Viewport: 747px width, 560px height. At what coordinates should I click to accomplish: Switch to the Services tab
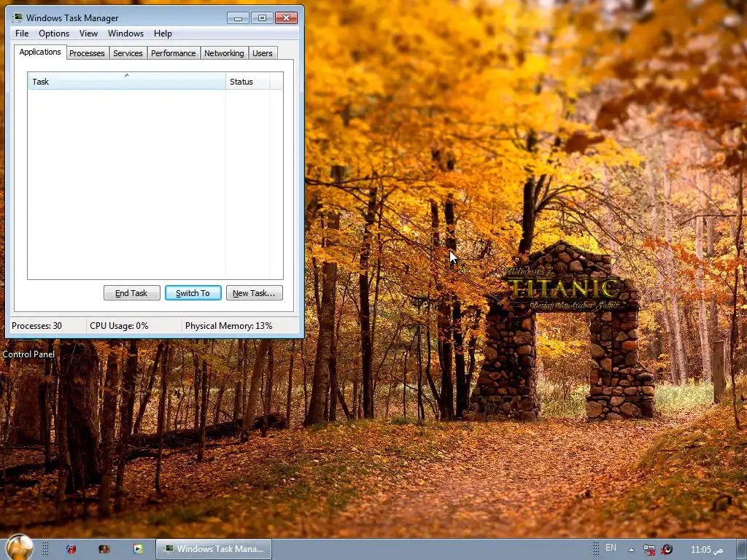pyautogui.click(x=128, y=53)
